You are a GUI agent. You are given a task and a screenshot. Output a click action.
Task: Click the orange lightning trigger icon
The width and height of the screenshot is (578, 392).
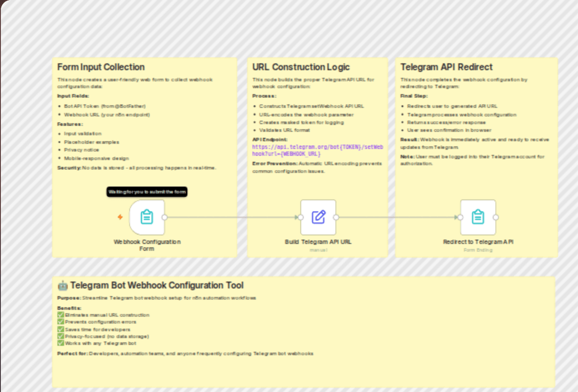pos(120,217)
